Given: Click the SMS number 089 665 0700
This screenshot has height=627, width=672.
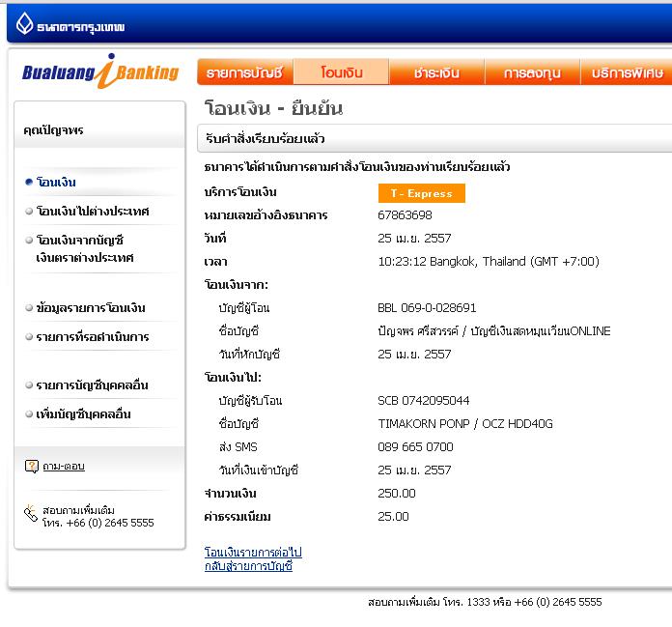Looking at the screenshot, I should 415,447.
